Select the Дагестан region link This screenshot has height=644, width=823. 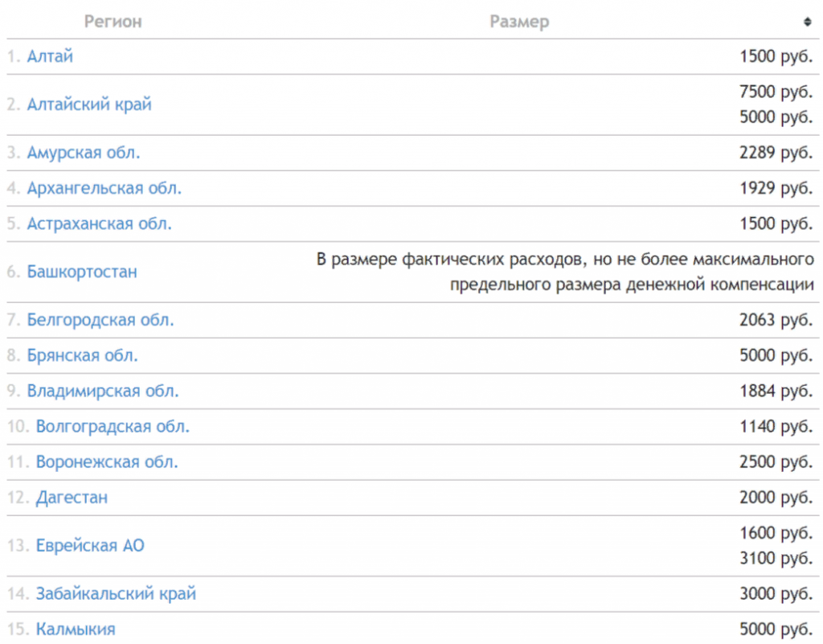point(72,497)
